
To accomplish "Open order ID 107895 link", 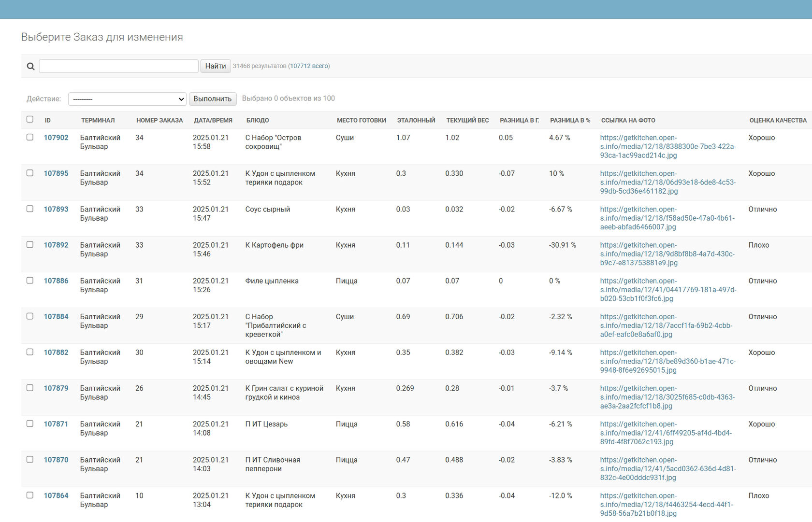I will tap(56, 173).
